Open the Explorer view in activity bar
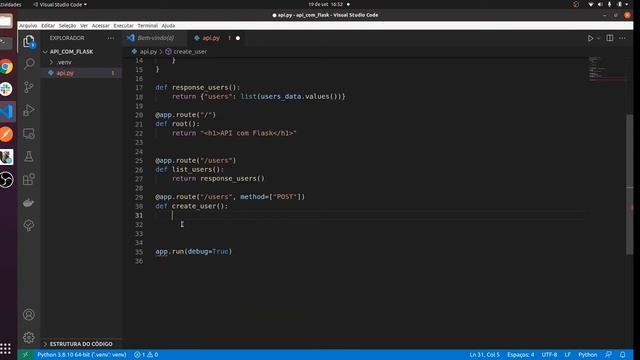This screenshot has height=360, width=640. [x=29, y=41]
